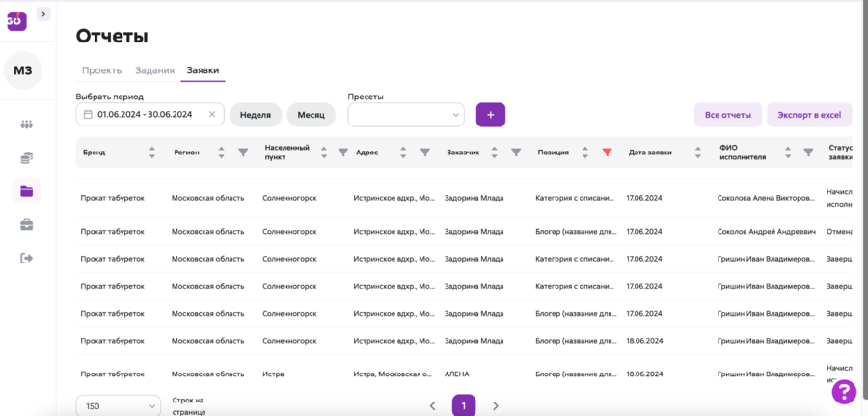The image size is (868, 416).
Task: Open help question mark button
Action: (x=844, y=391)
